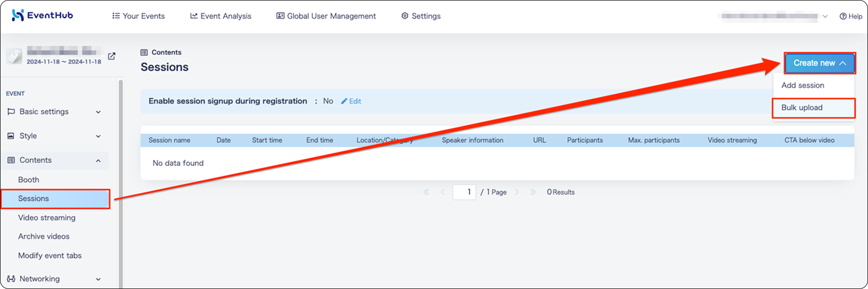This screenshot has height=289, width=868.
Task: Click the URL column header
Action: (x=539, y=140)
